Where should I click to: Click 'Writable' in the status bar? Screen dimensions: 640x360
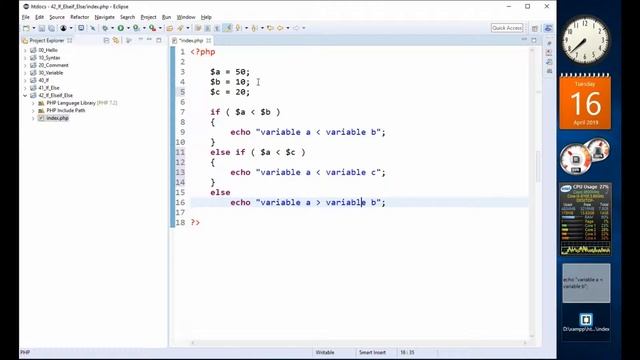point(325,352)
